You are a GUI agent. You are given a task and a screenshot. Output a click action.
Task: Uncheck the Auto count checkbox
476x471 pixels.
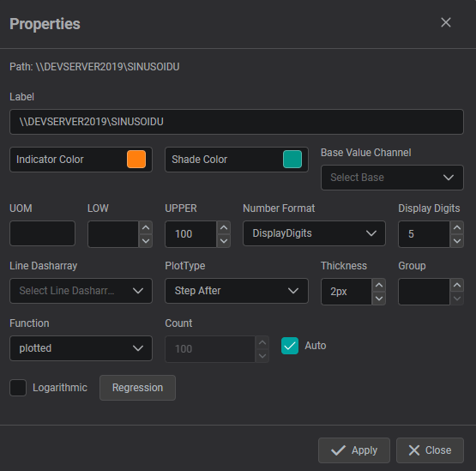pyautogui.click(x=290, y=346)
